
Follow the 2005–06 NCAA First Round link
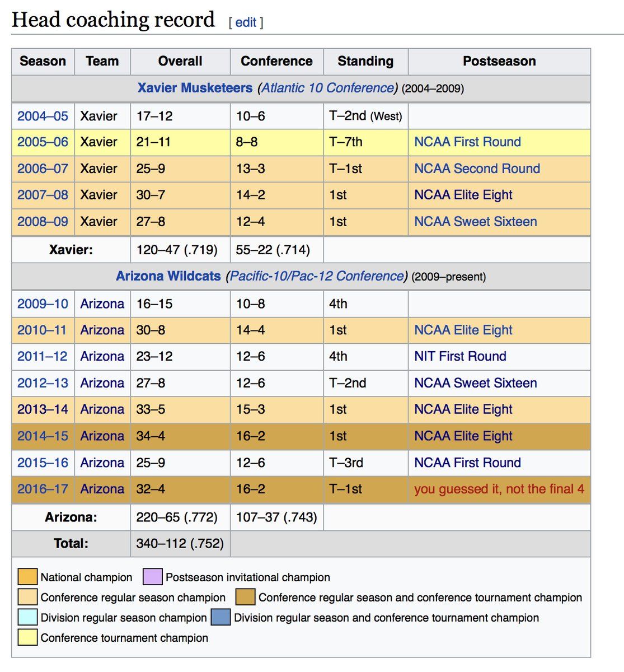tap(467, 142)
